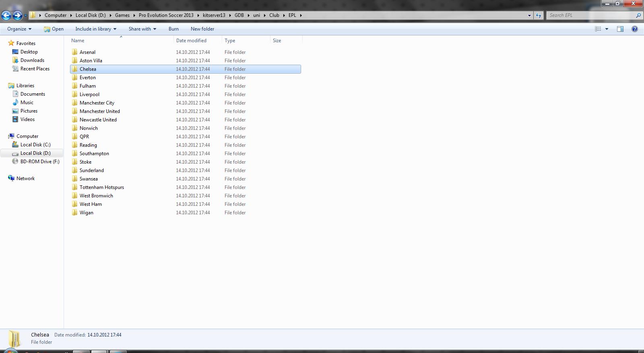The image size is (644, 353).
Task: Go to Club in the breadcrumb
Action: 274,15
